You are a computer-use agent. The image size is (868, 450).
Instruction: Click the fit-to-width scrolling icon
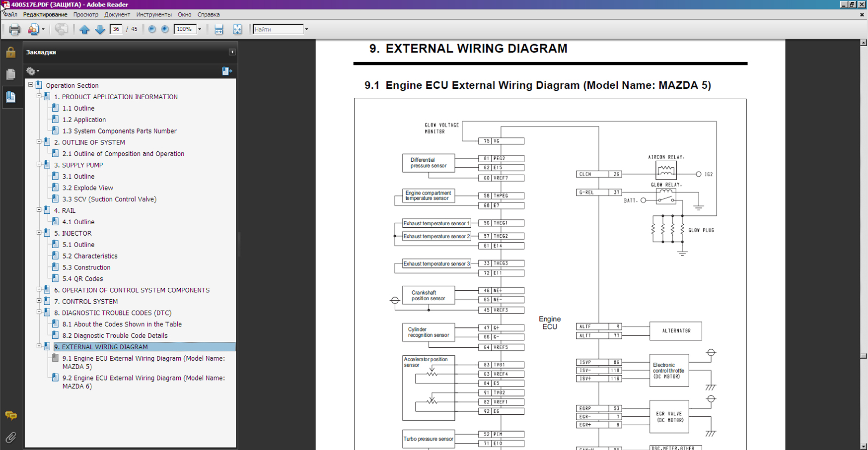point(218,29)
